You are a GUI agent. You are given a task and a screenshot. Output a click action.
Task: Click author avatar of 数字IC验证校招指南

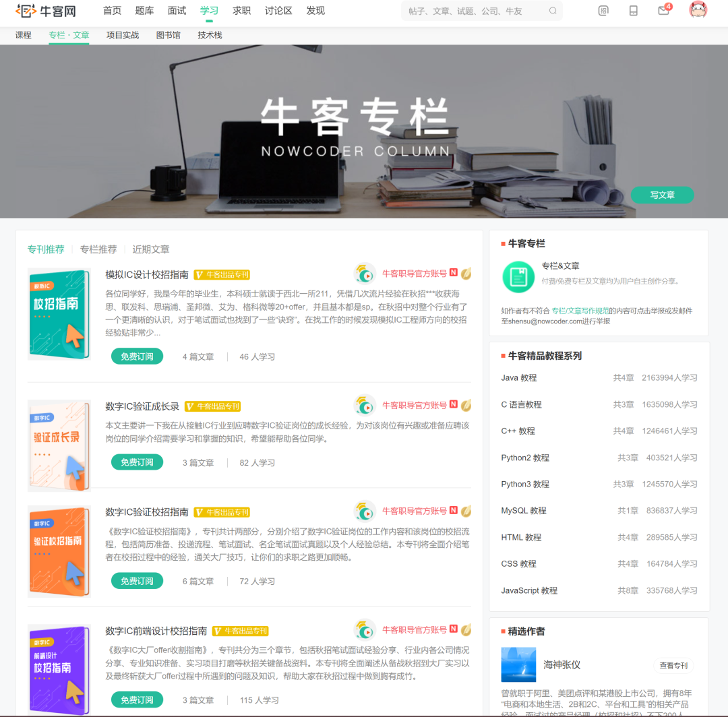365,511
